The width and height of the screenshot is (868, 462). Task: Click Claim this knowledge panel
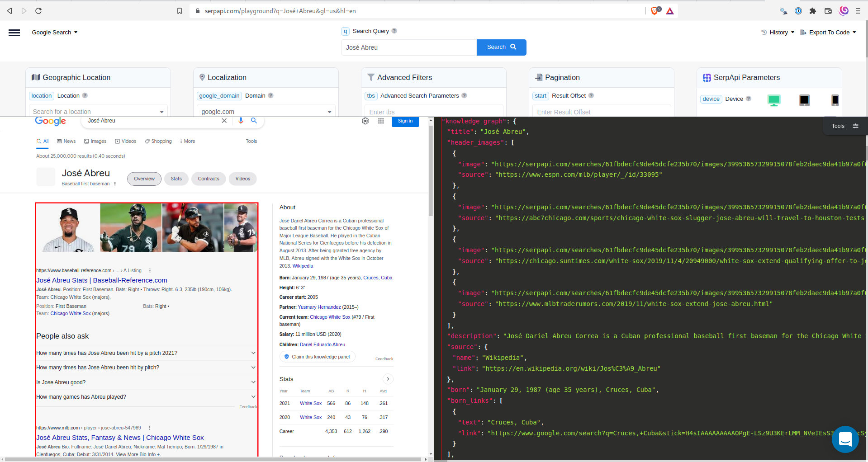coord(318,357)
